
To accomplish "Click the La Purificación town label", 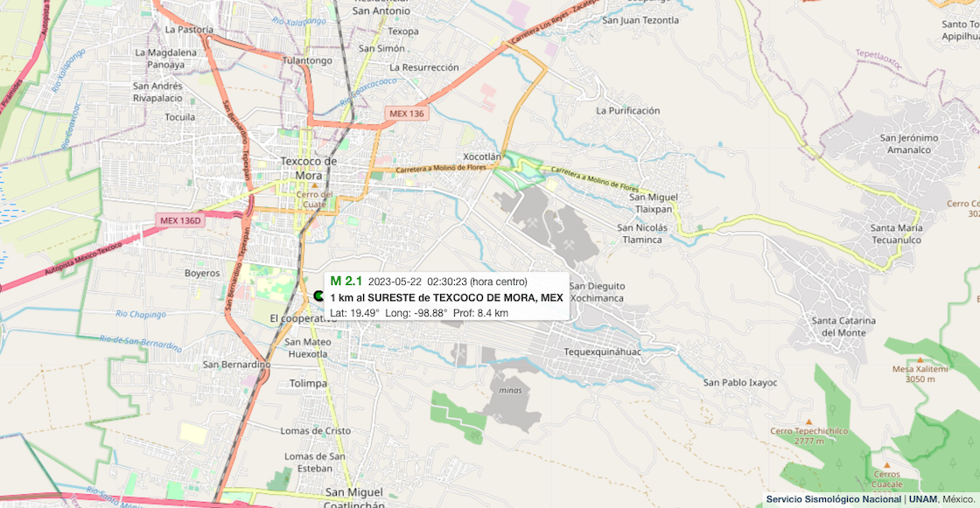I will pyautogui.click(x=628, y=110).
